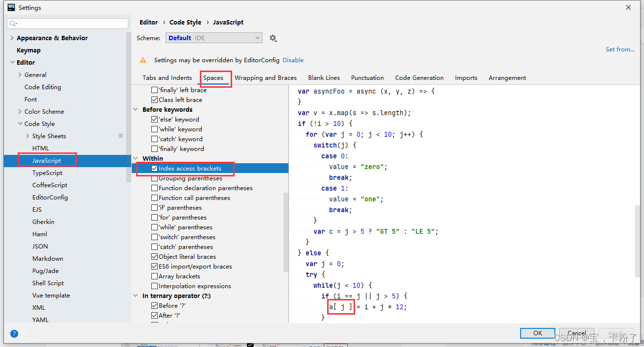Screen dimensions: 644x347
Task: Open the Blank Lines tab
Action: pos(324,78)
